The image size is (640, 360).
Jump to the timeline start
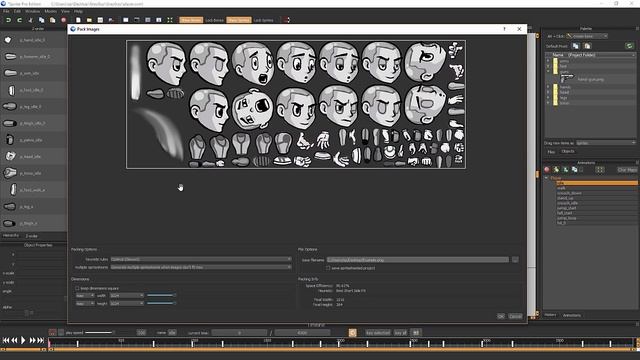(6, 340)
